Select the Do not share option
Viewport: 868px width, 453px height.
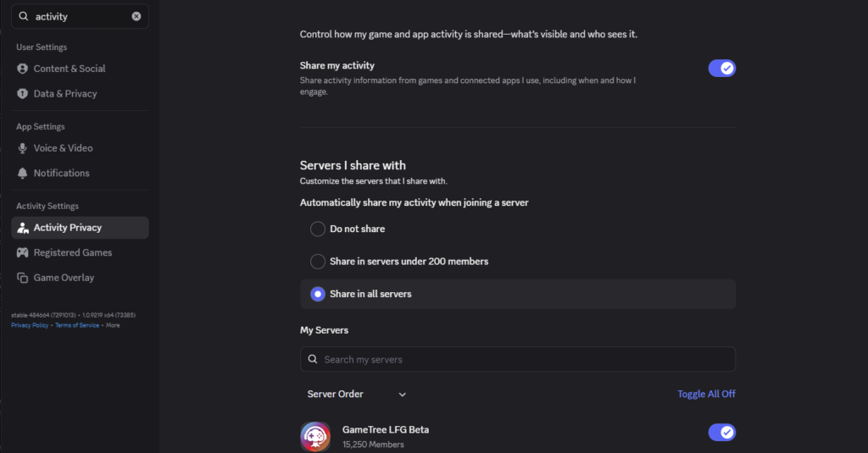[318, 229]
